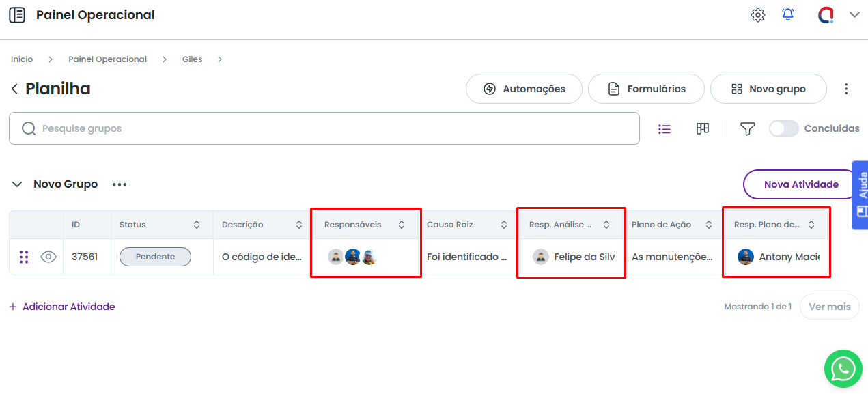868x394 pixels.
Task: Switch to list view icon
Action: (x=664, y=128)
